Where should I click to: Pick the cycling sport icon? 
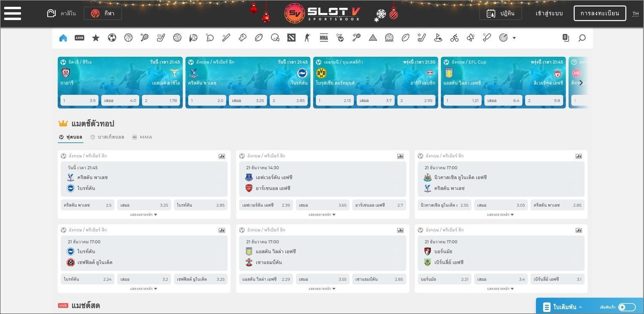pyautogui.click(x=454, y=38)
